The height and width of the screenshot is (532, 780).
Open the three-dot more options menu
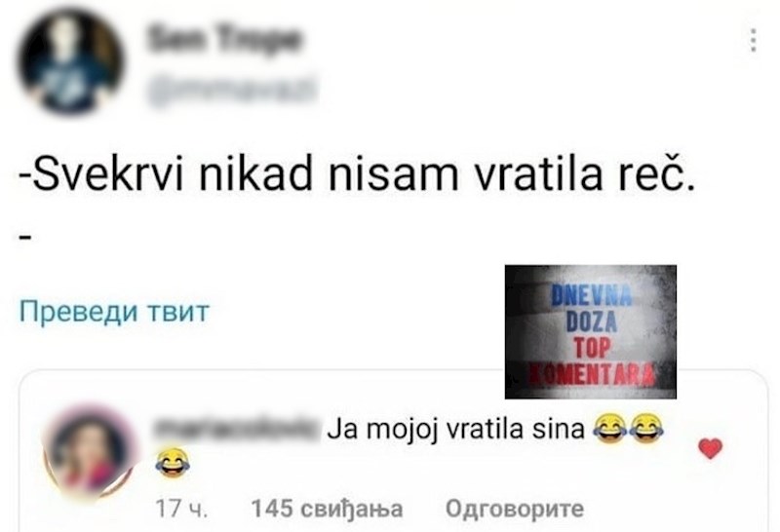coord(754,40)
